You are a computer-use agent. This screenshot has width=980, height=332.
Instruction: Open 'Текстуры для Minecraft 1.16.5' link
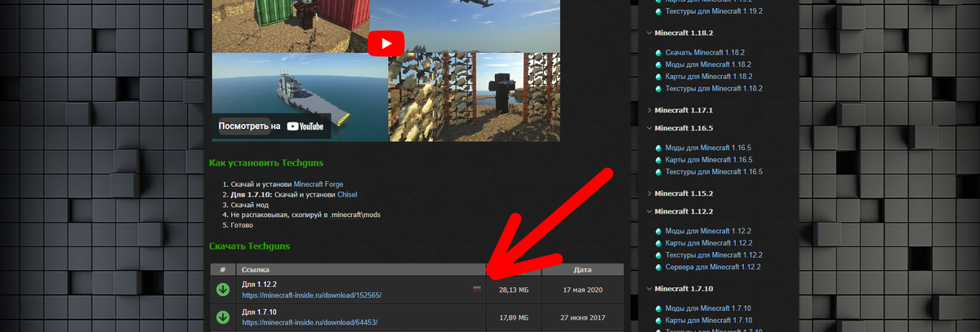714,172
